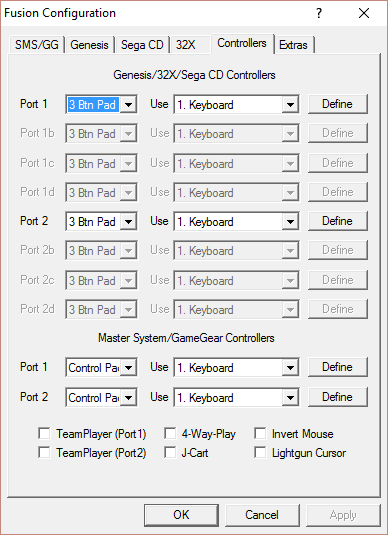Open Genesis Port 1 controller type dropdown

click(101, 105)
